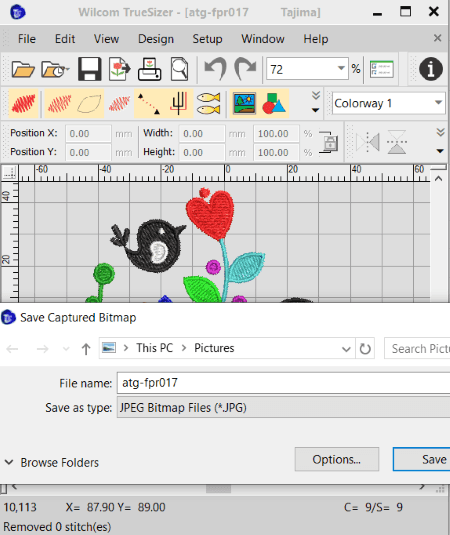Click the floppy disk Save icon
This screenshot has height=535, width=450.
coord(89,69)
